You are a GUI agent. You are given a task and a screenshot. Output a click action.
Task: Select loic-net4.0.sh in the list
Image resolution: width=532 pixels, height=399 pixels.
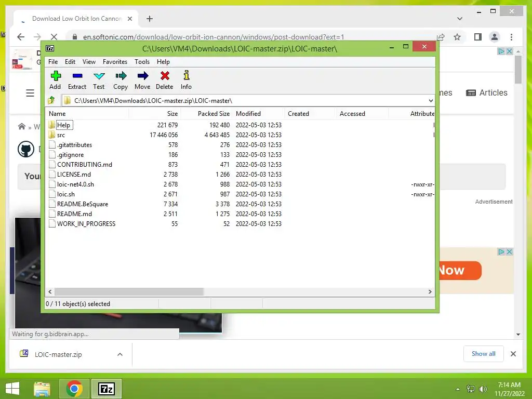[x=75, y=184]
